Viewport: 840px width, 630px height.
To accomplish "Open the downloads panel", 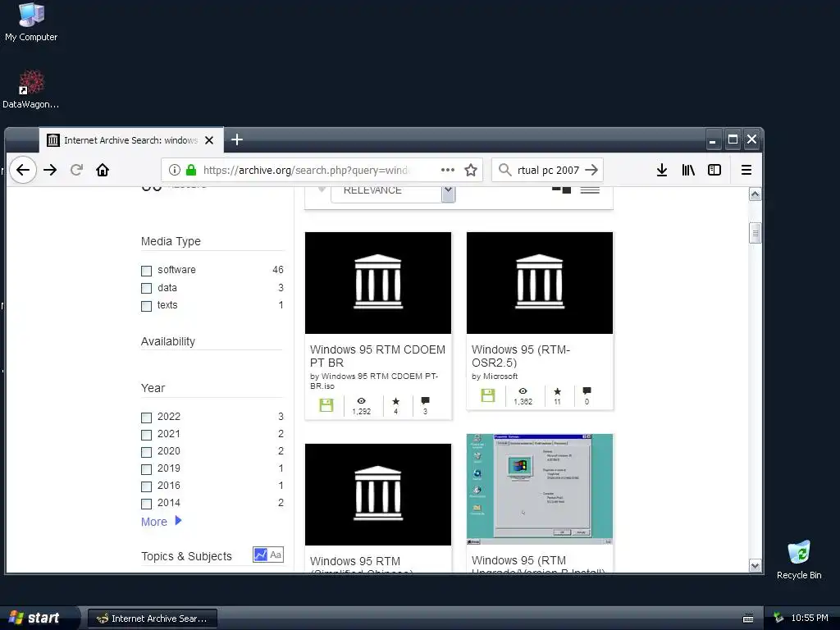I will click(662, 170).
